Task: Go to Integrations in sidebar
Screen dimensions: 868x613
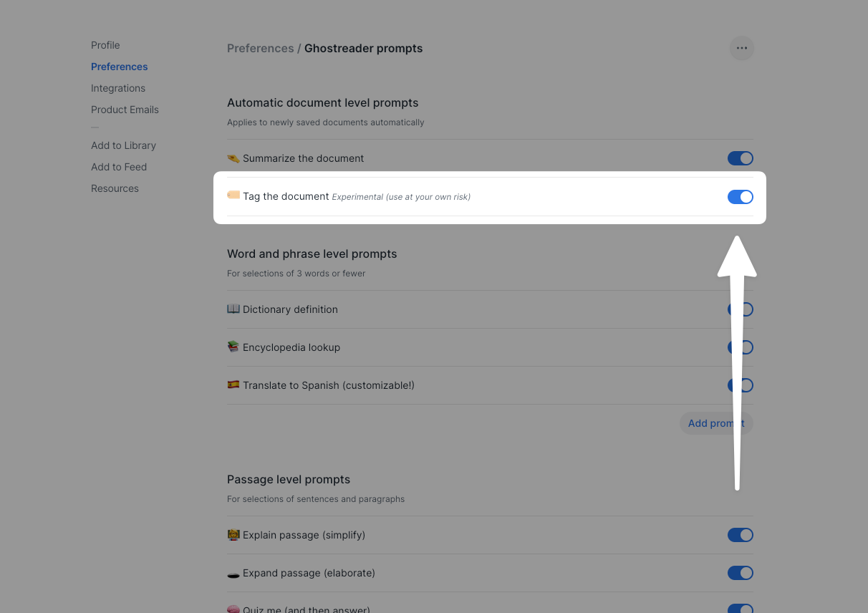Action: point(118,88)
